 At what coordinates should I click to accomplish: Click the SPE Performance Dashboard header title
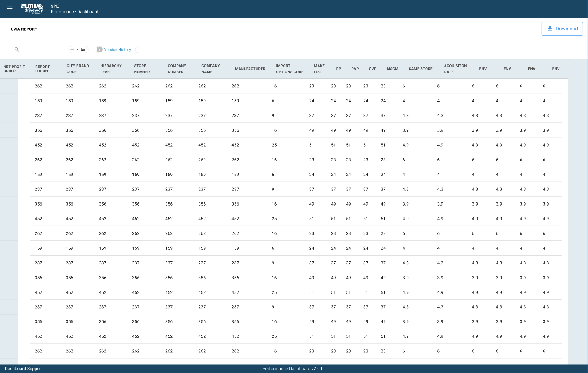pos(74,9)
